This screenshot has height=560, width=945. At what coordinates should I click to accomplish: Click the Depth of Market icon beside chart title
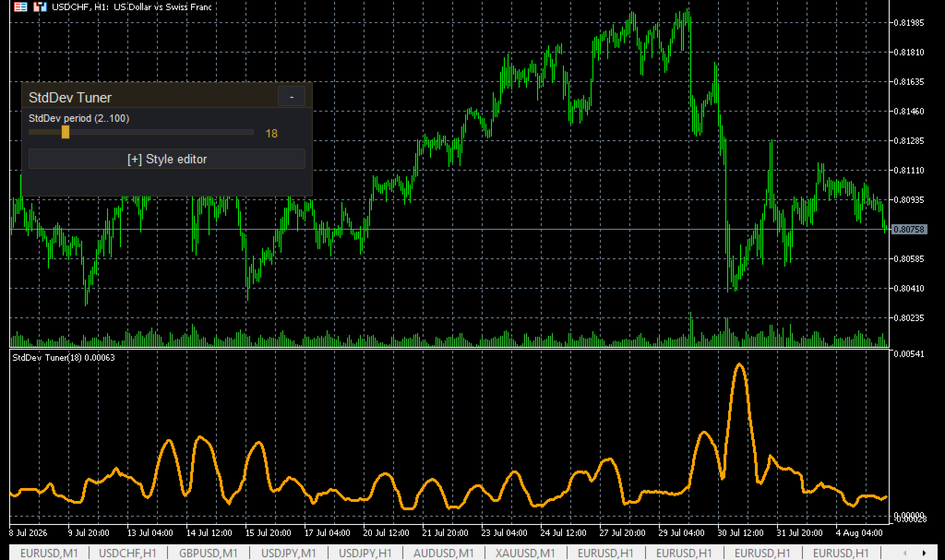[40, 7]
